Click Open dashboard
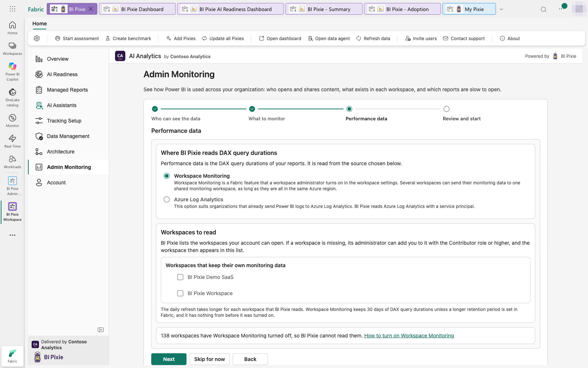 pyautogui.click(x=280, y=38)
